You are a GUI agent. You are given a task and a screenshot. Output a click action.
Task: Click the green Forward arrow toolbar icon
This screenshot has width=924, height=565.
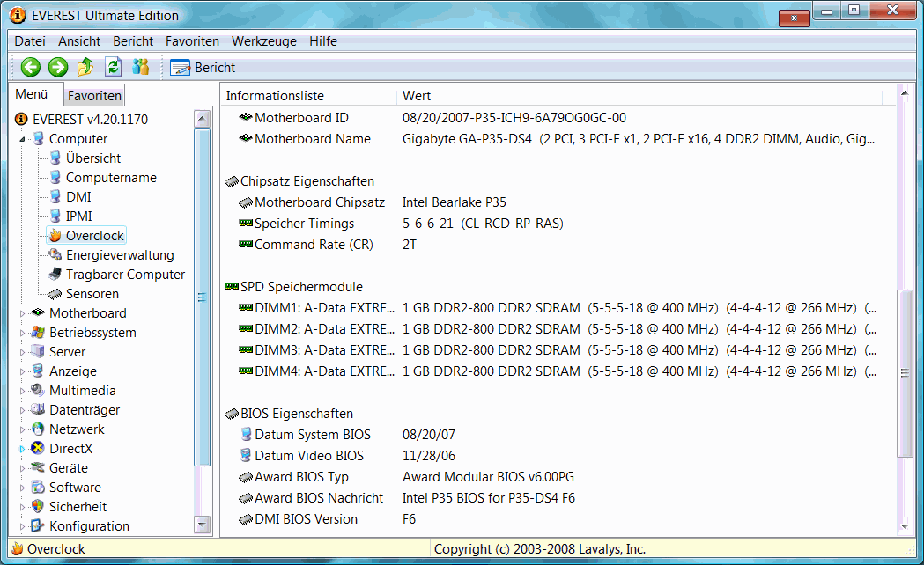pos(58,68)
